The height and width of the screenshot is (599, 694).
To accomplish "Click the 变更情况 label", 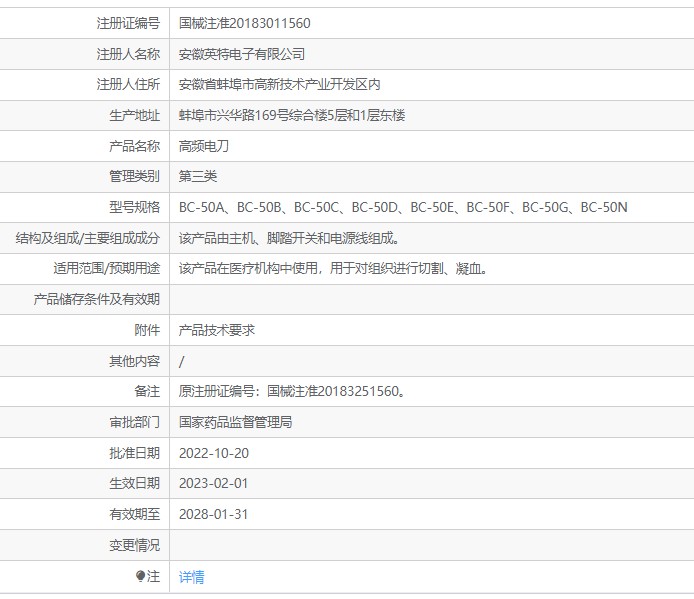I will coord(135,545).
